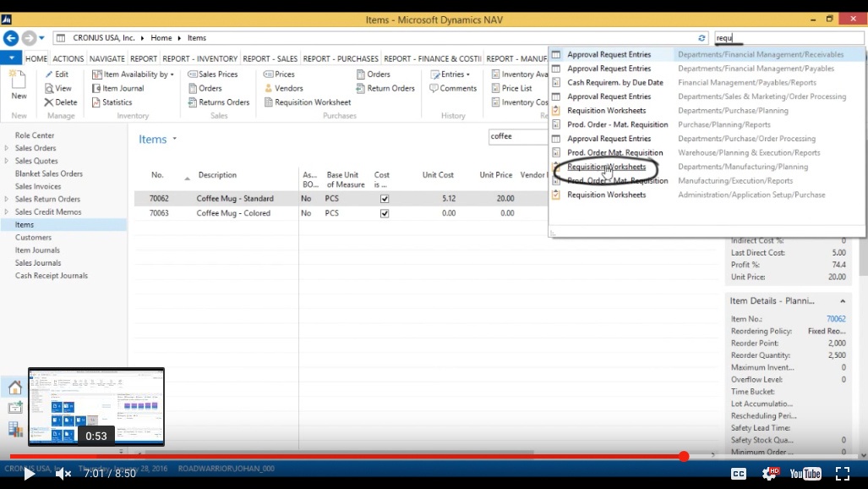Switch to the HOME ribbon tab
Viewport: 868px width, 489px height.
(36, 58)
